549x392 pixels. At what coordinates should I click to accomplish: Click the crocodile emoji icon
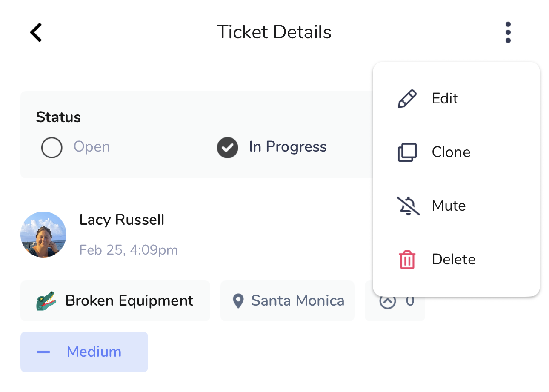click(46, 301)
